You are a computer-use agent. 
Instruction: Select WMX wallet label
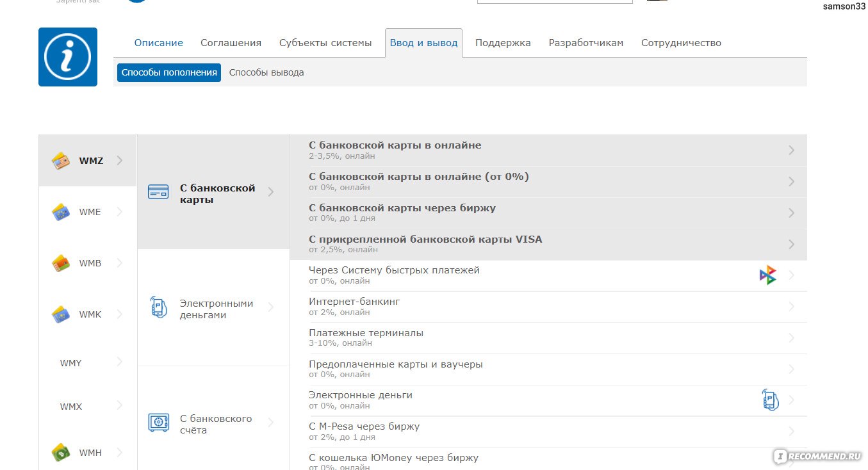point(71,407)
